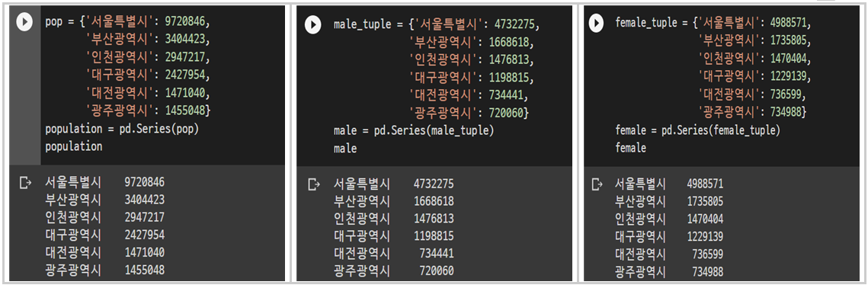Click the final 'male' line in second cell
This screenshot has width=868, height=285.
click(345, 149)
